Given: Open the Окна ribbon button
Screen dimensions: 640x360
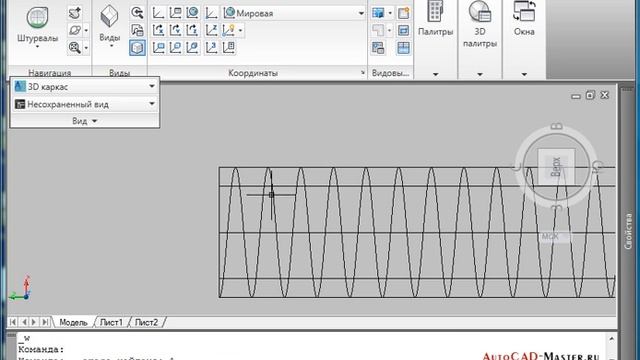Looking at the screenshot, I should (524, 18).
